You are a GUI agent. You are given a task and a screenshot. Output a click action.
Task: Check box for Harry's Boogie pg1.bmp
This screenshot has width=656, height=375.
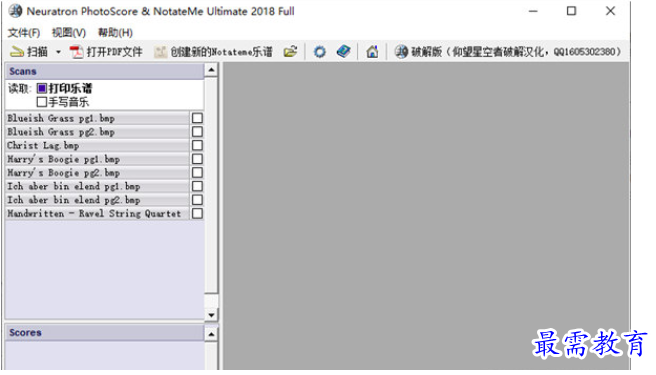pyautogui.click(x=197, y=159)
